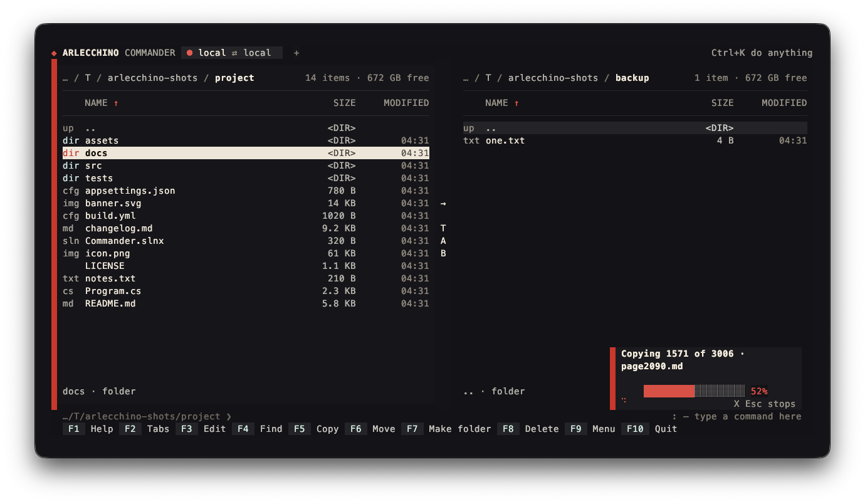
Task: Select the assets folder row
Action: click(x=246, y=140)
